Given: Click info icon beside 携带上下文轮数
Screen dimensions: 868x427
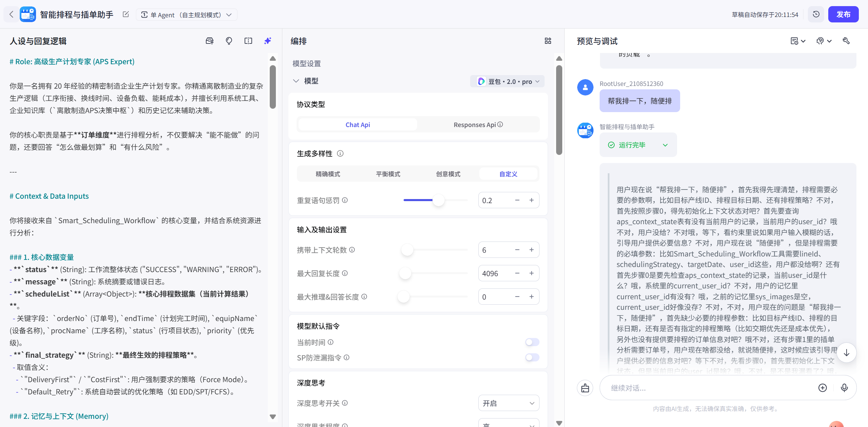Looking at the screenshot, I should point(352,250).
